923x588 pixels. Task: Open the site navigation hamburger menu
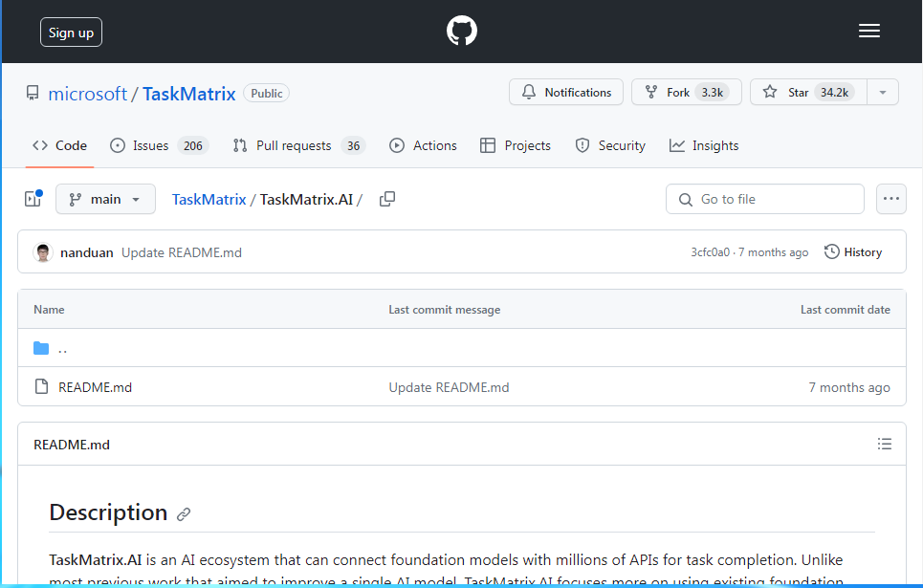coord(868,30)
